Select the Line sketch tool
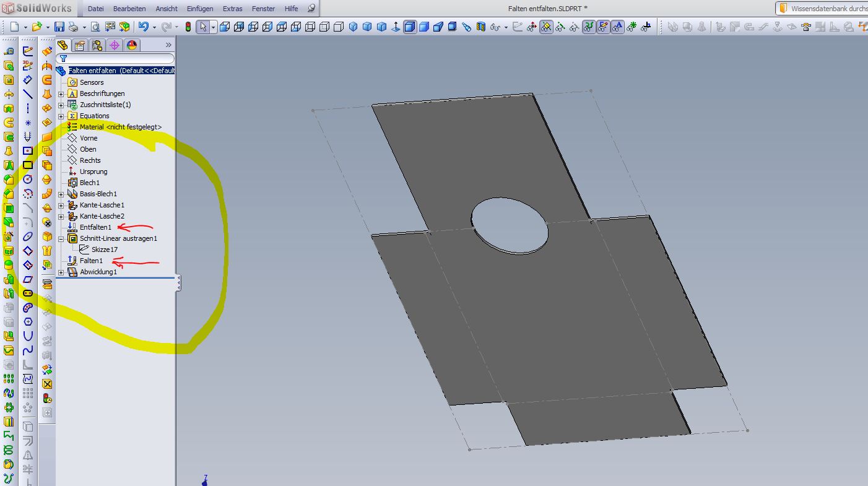Screen dimensions: 868x486 pos(28,94)
